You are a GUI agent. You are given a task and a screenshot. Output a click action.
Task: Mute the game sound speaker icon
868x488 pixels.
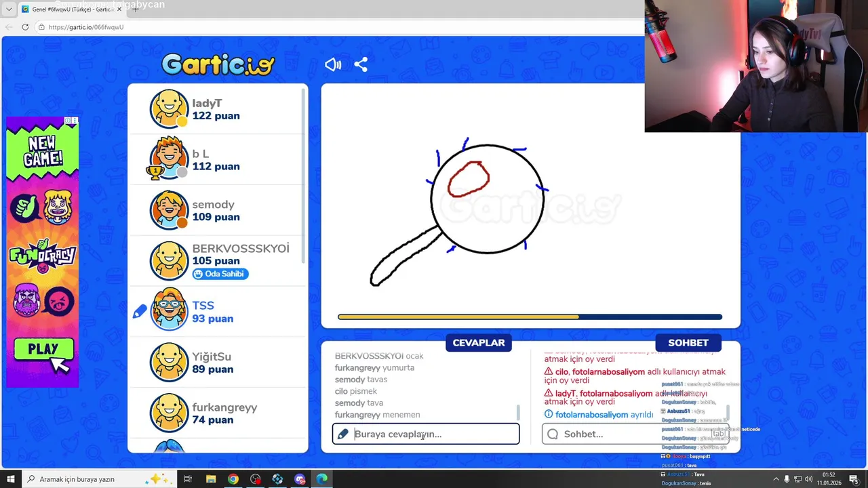(332, 64)
